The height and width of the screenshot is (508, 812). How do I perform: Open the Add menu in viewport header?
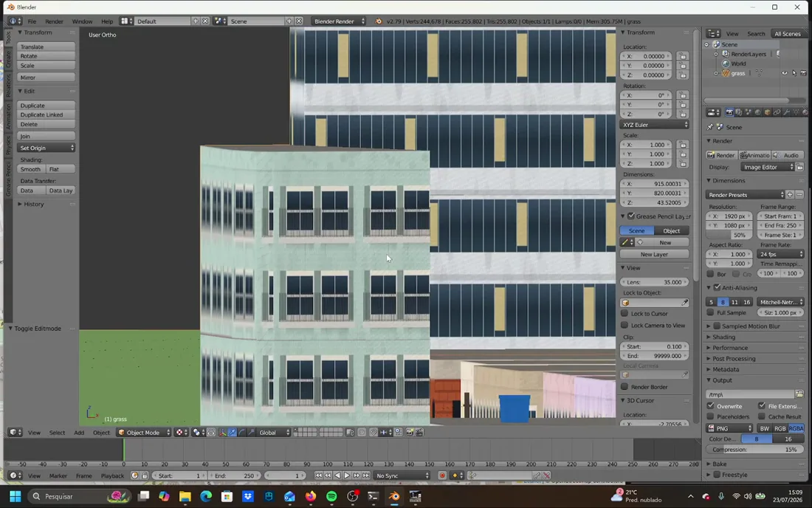point(79,433)
